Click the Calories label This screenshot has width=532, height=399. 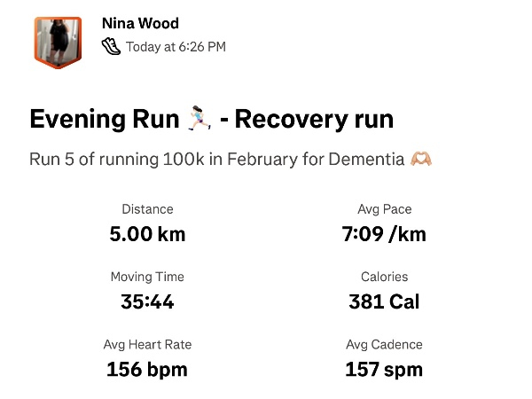[x=384, y=278]
